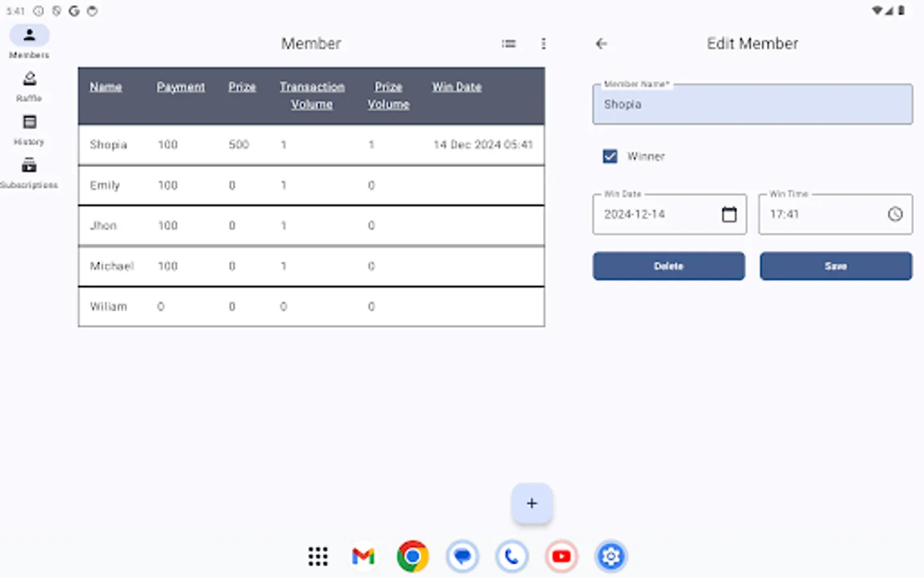
Task: Sort by Prize Volume column header
Action: (388, 95)
